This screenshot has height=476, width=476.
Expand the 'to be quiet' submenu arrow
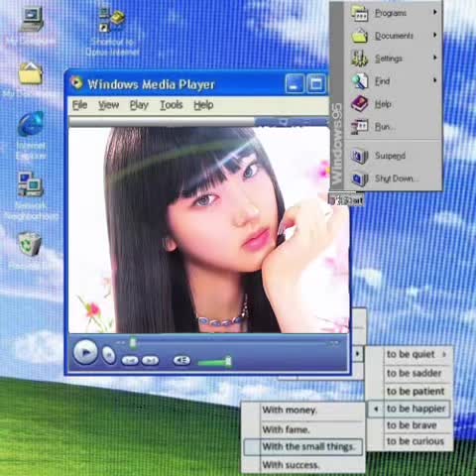pyautogui.click(x=444, y=354)
